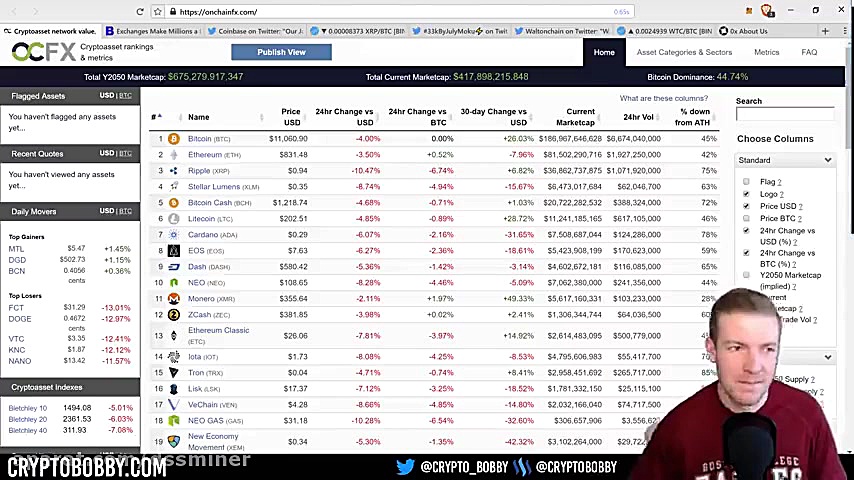Sort by Current Marketcap column
854x480 pixels.
(575, 117)
